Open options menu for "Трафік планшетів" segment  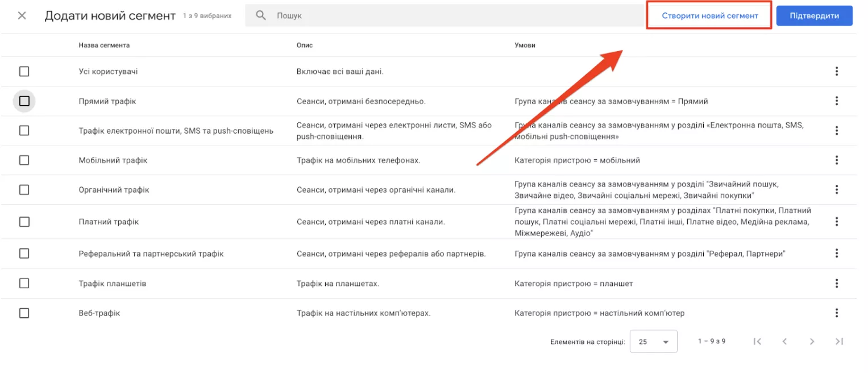coord(836,283)
